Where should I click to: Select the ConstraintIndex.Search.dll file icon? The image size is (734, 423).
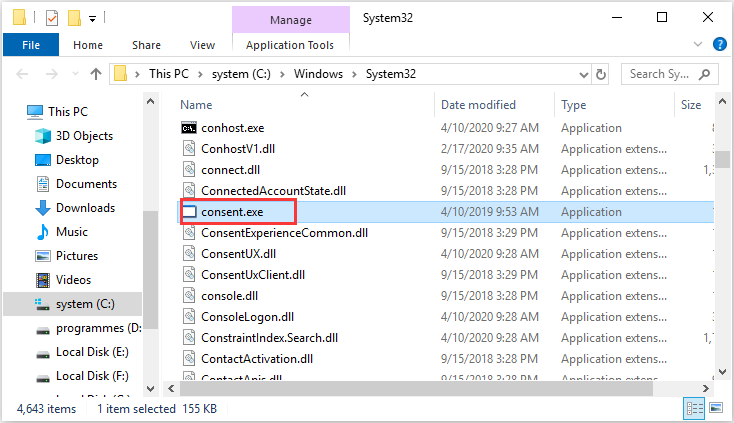[189, 338]
